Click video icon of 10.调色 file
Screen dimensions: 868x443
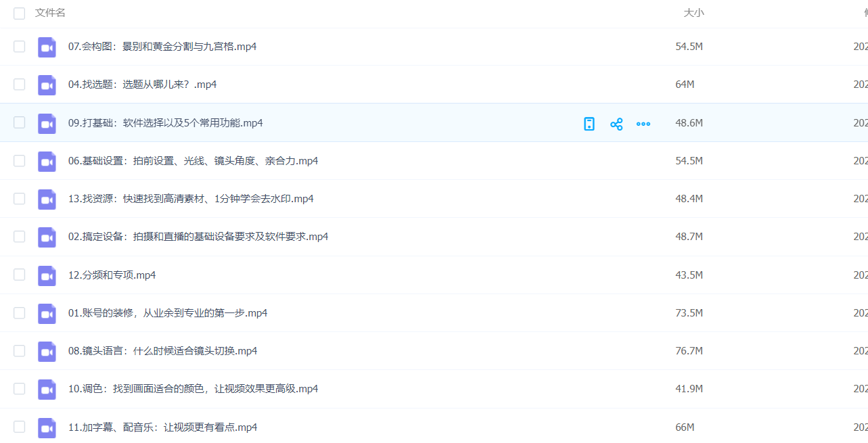pyautogui.click(x=47, y=390)
